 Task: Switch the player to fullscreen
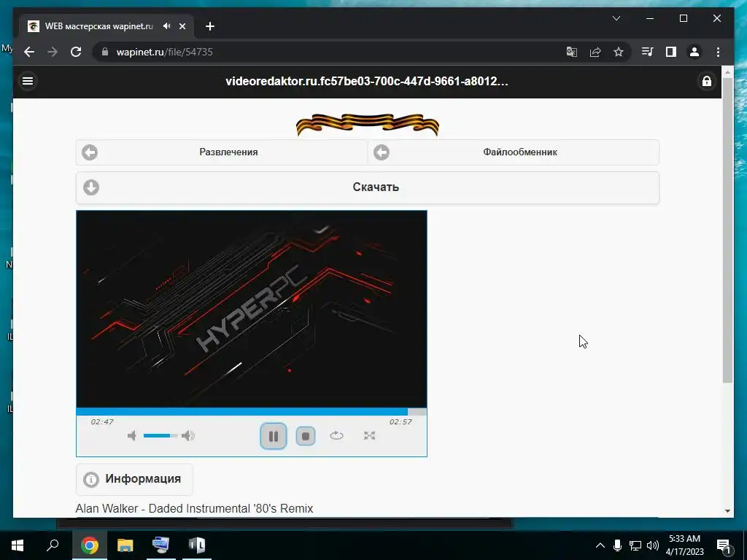[369, 436]
